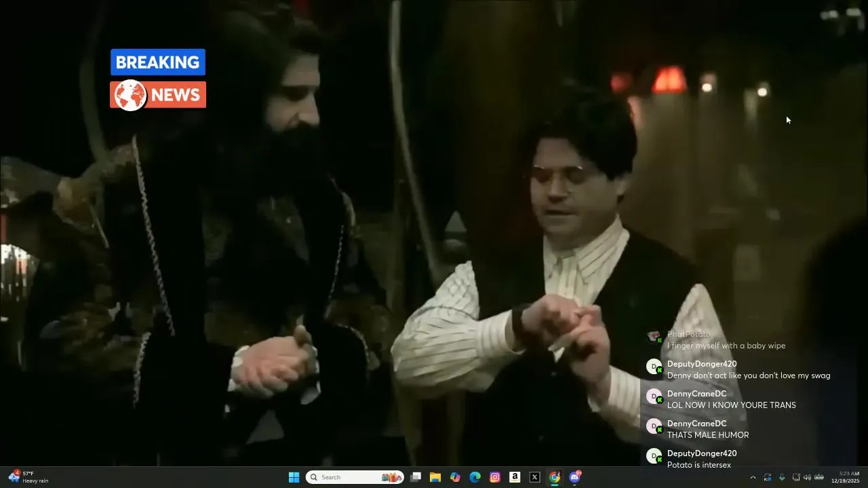Image resolution: width=868 pixels, height=488 pixels.
Task: Open the Windows Start menu
Action: 294,477
